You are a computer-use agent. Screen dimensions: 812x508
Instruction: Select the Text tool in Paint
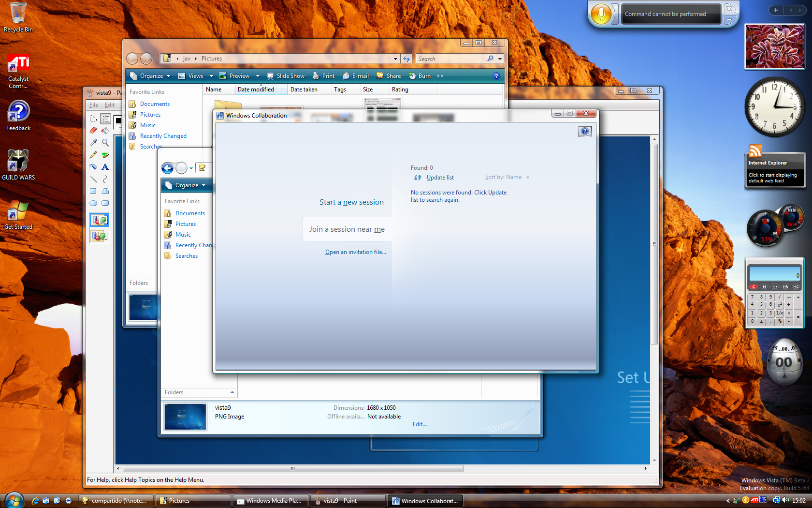point(105,167)
